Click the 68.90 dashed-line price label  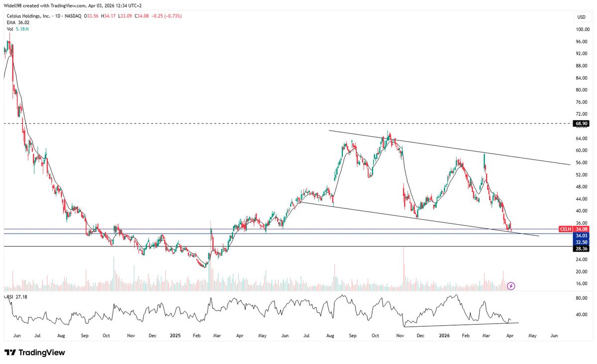tap(581, 123)
